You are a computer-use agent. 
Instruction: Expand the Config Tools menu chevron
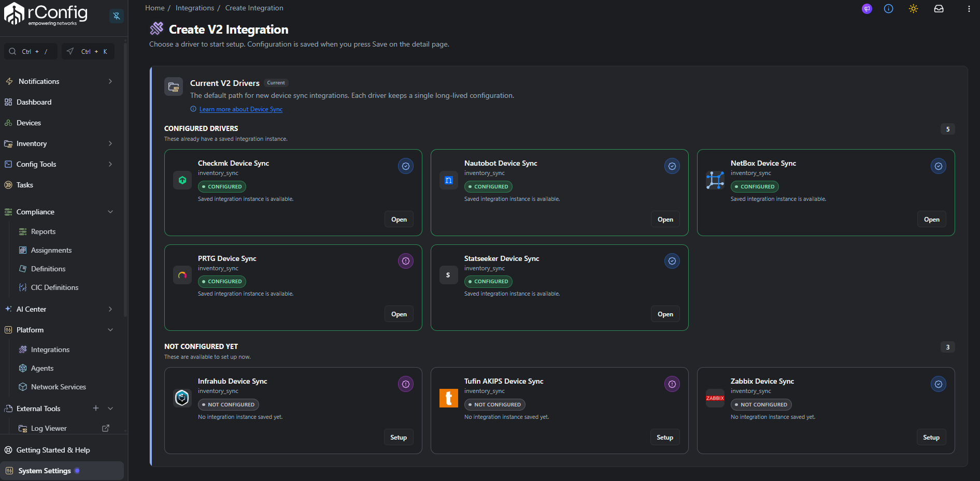(x=110, y=164)
